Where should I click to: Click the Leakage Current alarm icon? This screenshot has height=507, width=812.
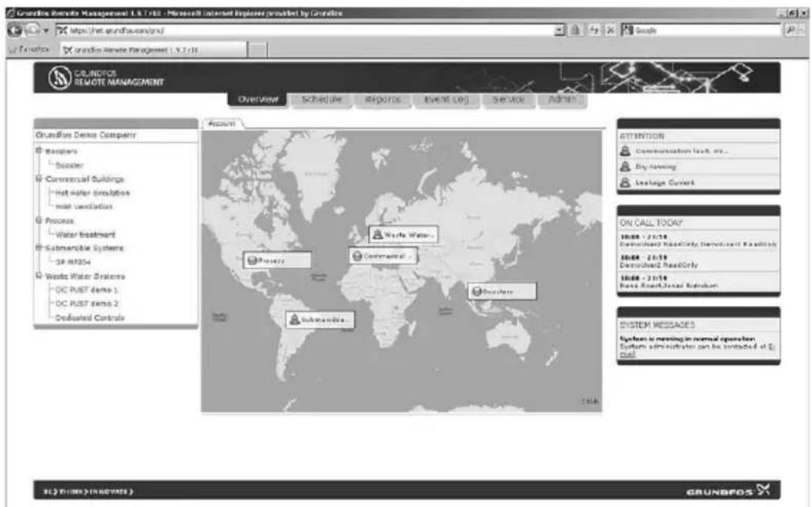pyautogui.click(x=626, y=182)
